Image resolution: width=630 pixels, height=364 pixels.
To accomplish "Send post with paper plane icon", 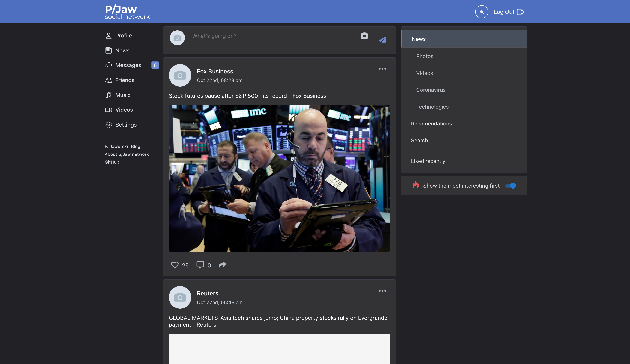I will (382, 40).
